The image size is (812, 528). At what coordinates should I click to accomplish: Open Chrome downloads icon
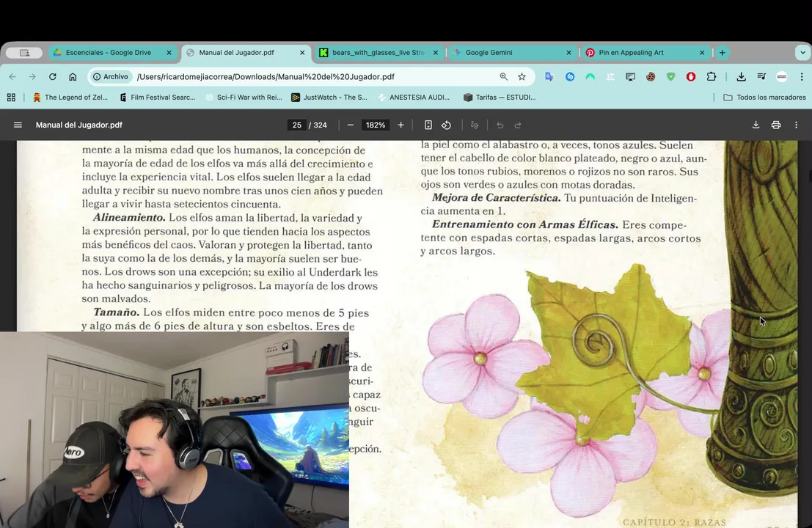point(742,76)
